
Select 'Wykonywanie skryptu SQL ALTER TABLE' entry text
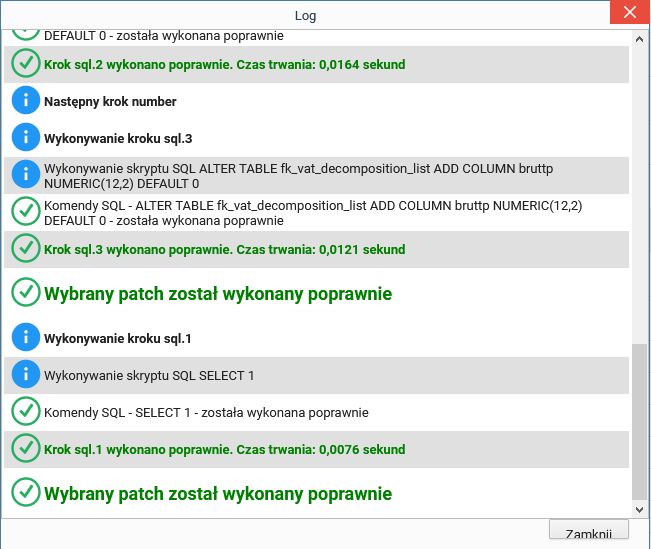click(299, 176)
